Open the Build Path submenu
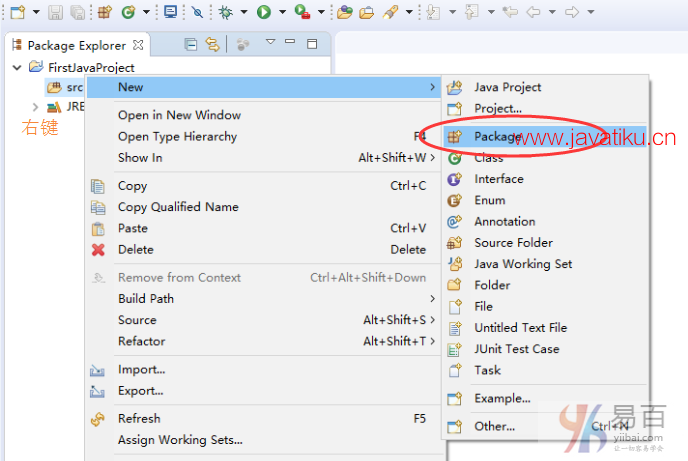Viewport: 688px width, 461px height. coord(146,298)
